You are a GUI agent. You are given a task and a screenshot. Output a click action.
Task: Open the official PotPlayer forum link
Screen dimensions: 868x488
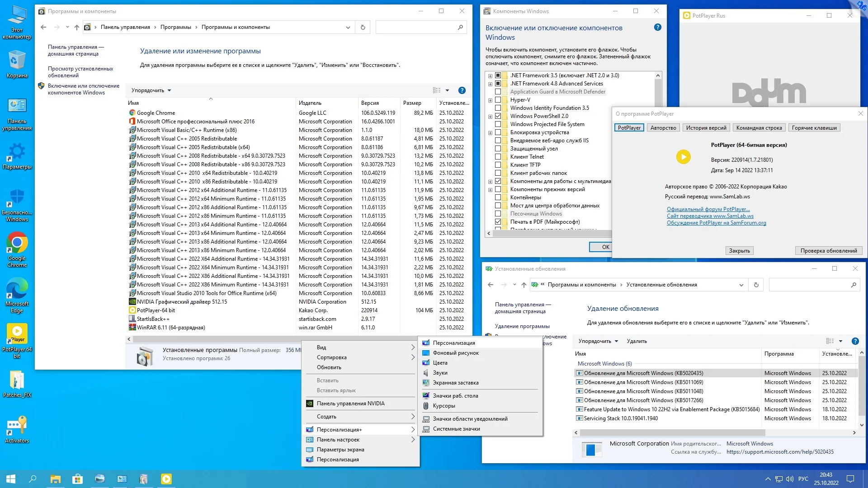pyautogui.click(x=708, y=209)
